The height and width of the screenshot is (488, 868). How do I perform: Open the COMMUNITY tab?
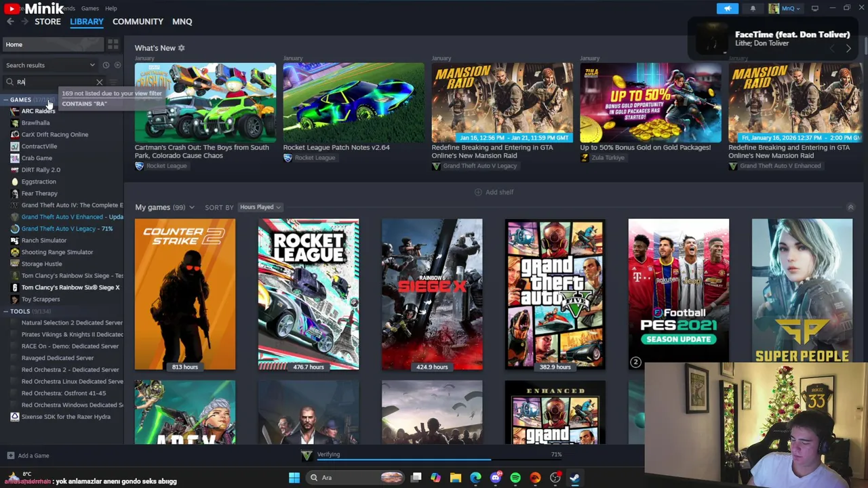[138, 22]
